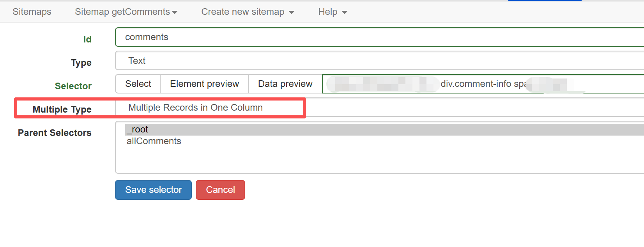
Task: Click the caret beside Sitemap getComments
Action: 175,12
